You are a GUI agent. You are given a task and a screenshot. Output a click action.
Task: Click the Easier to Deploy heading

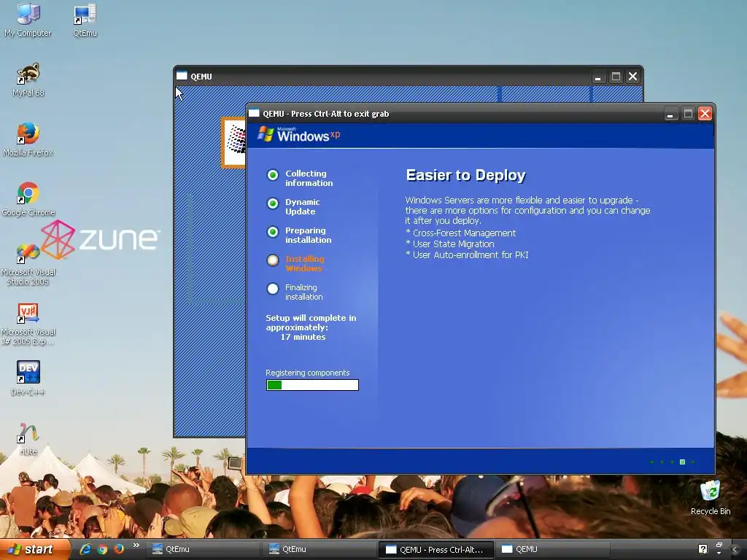(465, 175)
